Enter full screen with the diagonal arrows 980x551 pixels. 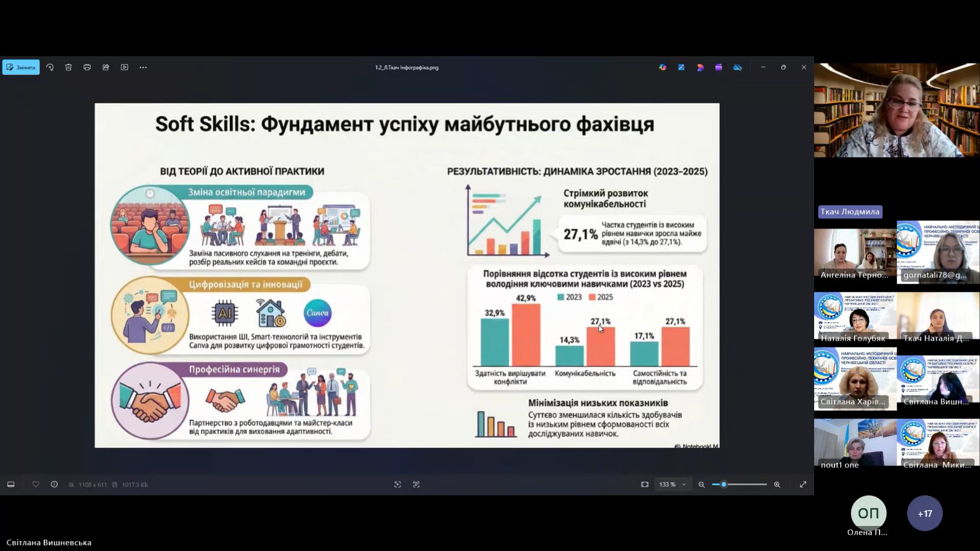coord(803,484)
